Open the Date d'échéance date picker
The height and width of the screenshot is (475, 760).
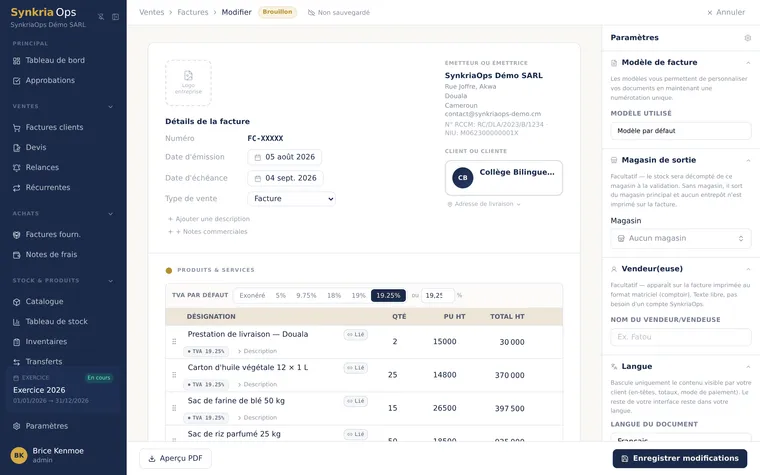(x=285, y=178)
